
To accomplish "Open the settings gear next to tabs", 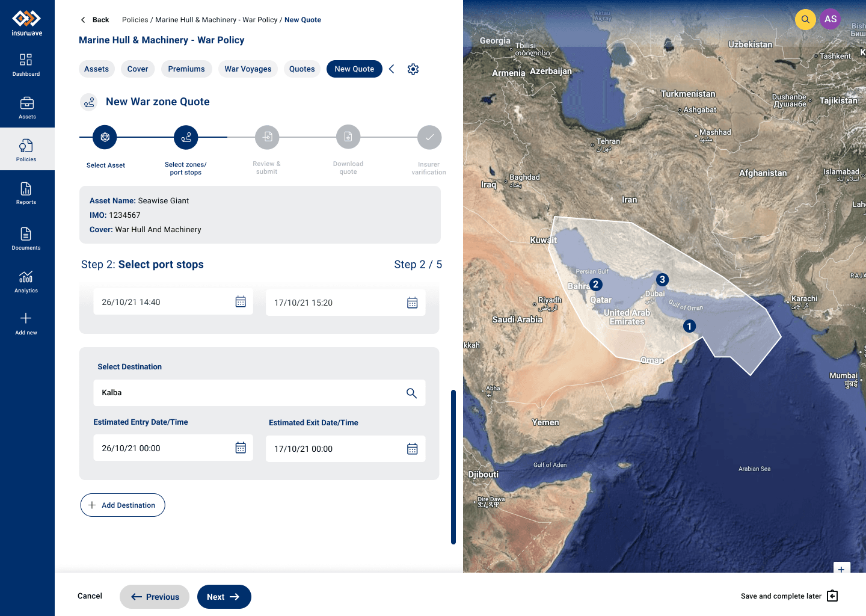I will coord(413,69).
